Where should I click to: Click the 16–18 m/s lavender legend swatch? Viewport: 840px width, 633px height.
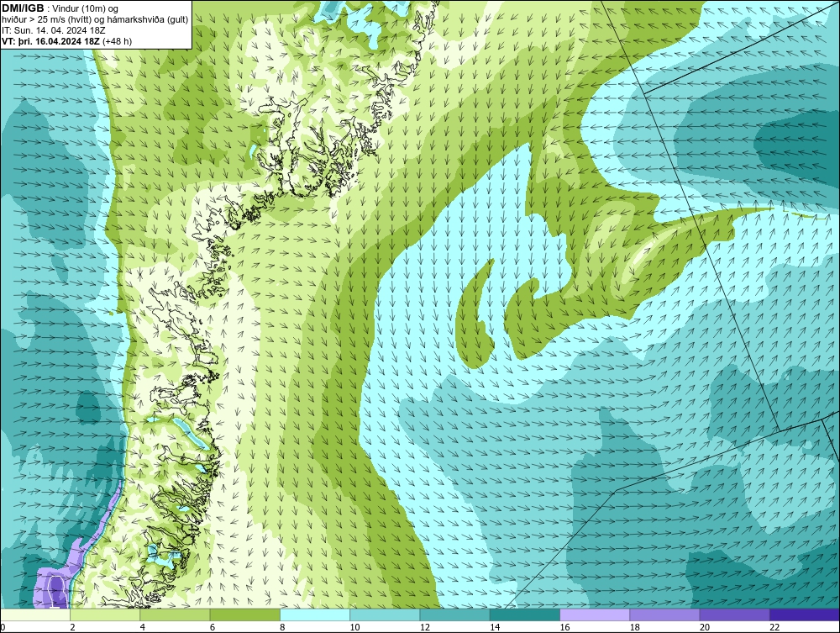point(595,615)
